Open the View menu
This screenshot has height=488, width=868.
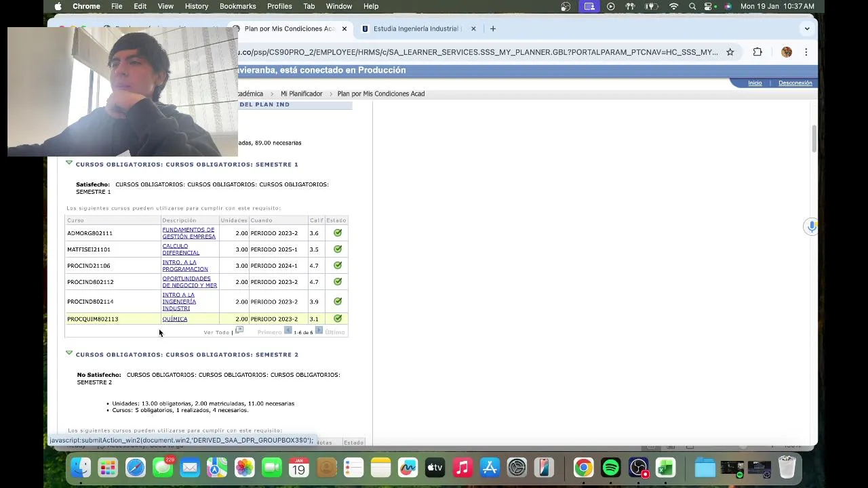click(165, 6)
